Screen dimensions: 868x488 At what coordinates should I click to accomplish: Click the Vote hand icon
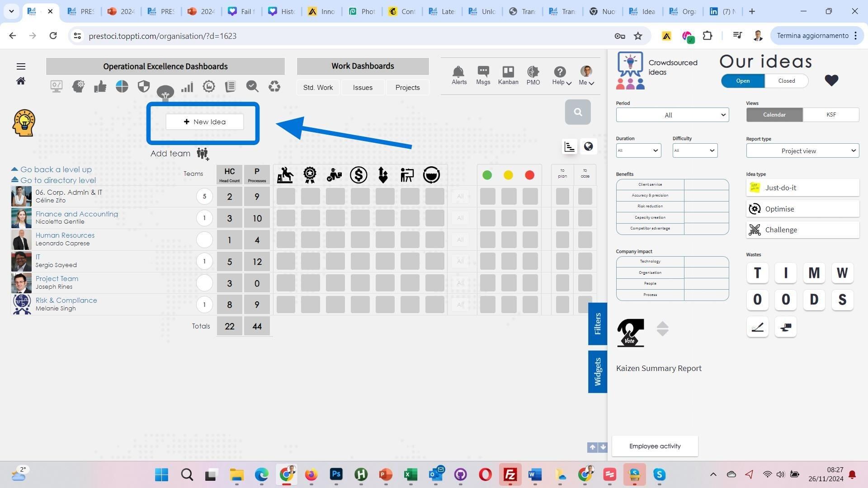[x=630, y=333]
